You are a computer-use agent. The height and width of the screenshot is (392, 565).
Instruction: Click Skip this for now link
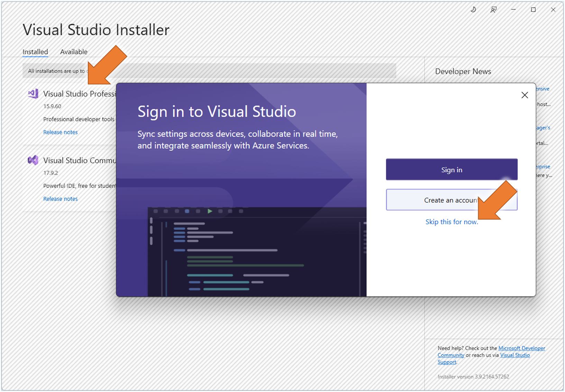(x=452, y=222)
